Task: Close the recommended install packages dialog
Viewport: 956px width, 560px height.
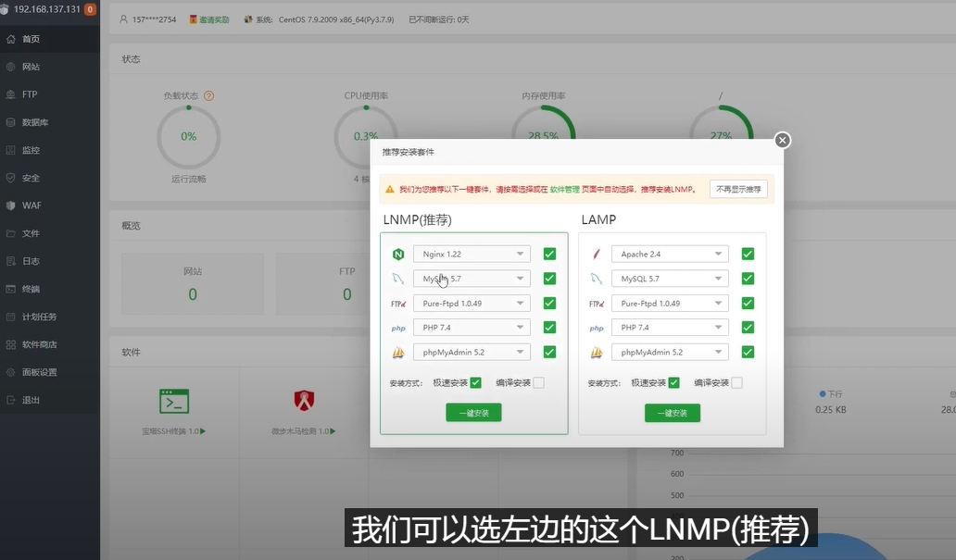Action: (782, 140)
